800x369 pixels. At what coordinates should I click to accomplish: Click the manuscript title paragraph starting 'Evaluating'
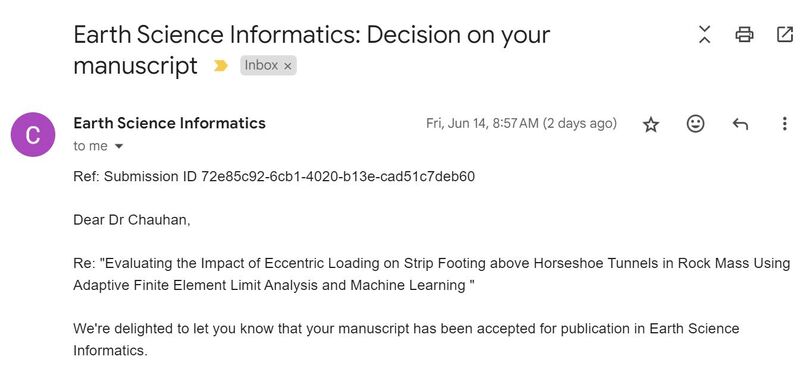pyautogui.click(x=432, y=275)
